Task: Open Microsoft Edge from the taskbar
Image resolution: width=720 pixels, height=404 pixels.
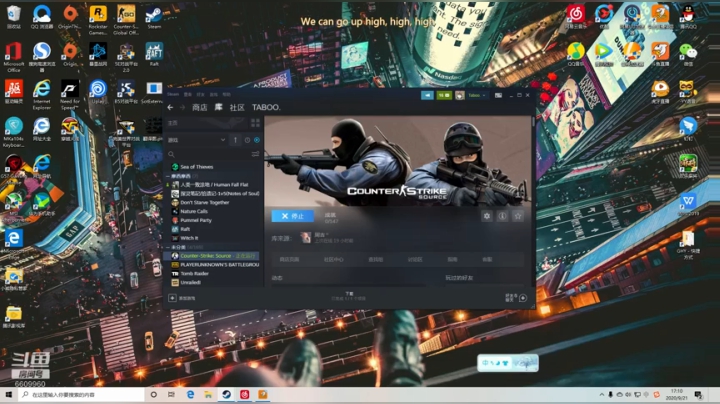Action: coord(190,395)
